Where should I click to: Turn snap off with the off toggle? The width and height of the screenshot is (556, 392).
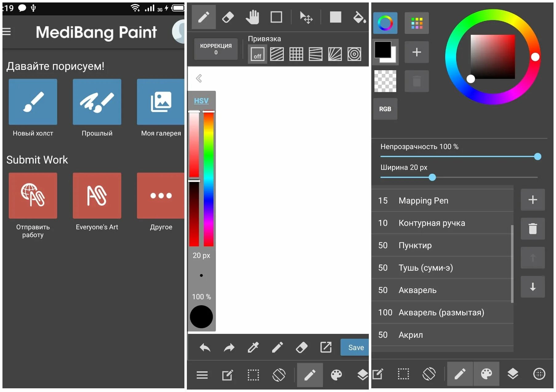coord(257,54)
